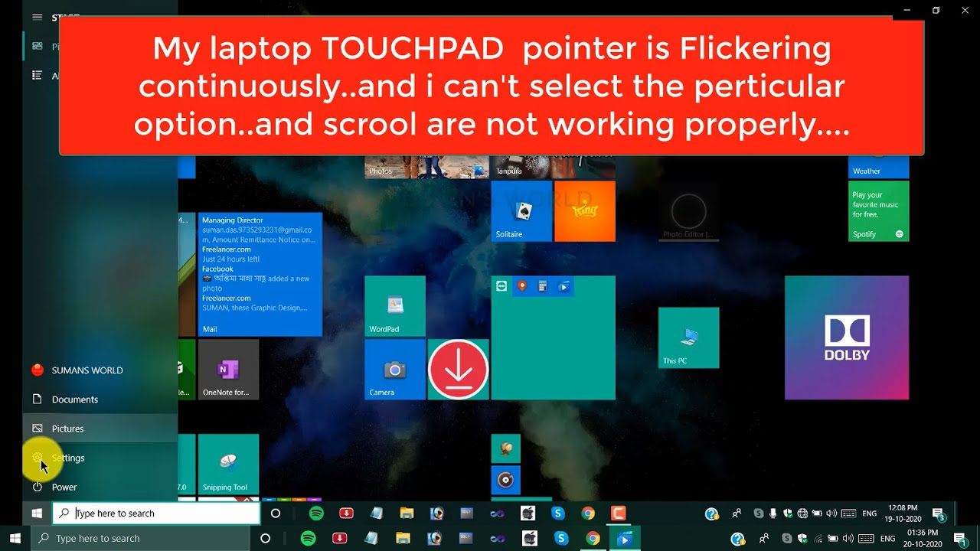Open Skype on the 12:08 PM taskbar
980x551 pixels.
point(558,514)
